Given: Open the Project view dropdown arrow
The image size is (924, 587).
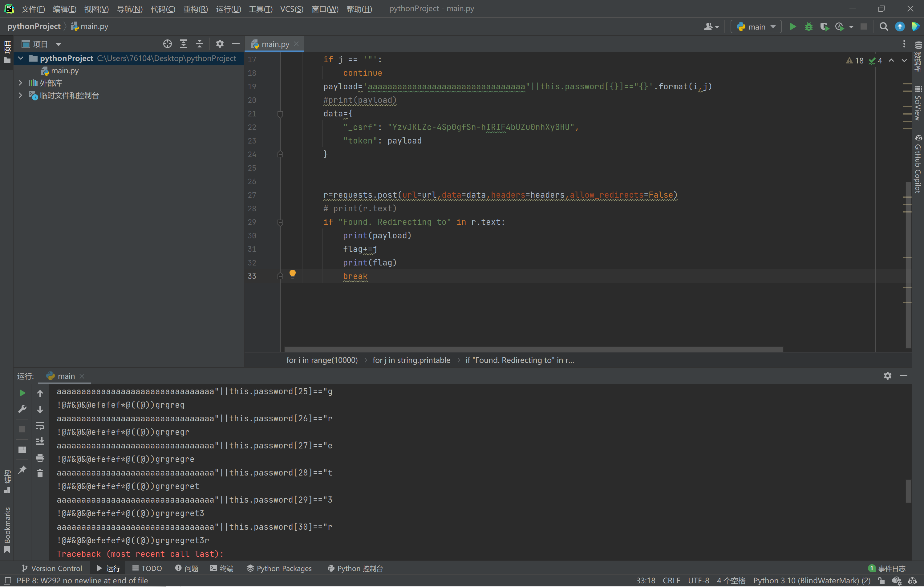Looking at the screenshot, I should click(x=58, y=45).
